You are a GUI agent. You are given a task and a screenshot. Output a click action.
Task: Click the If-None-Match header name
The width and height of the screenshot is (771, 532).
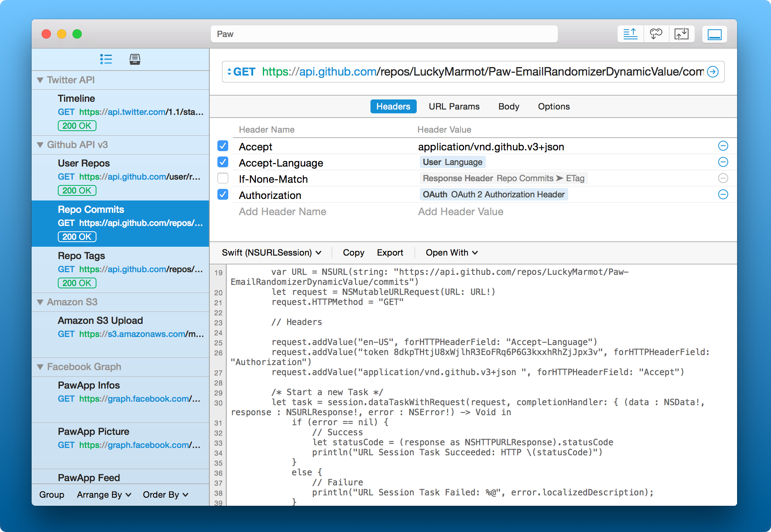(273, 179)
